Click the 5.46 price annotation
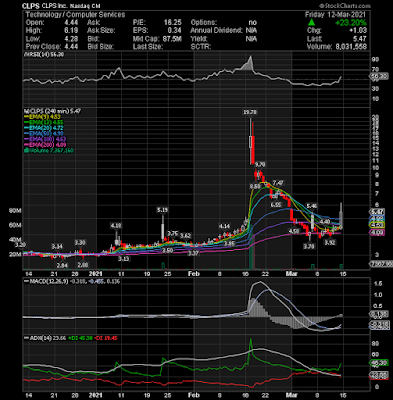 [x=312, y=206]
